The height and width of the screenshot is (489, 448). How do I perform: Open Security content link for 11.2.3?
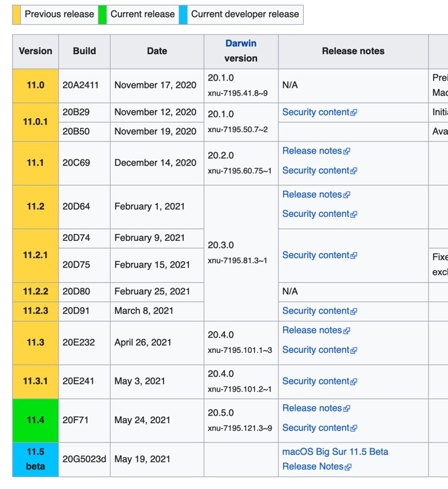319,311
